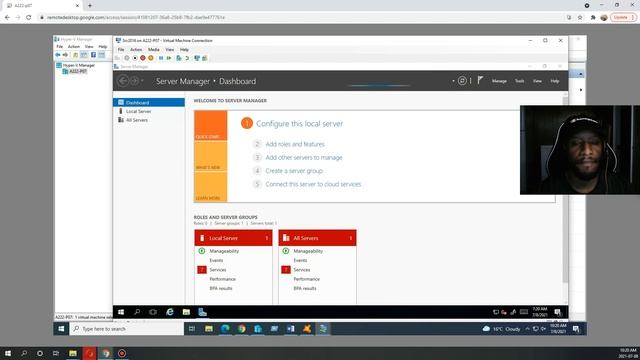The image size is (640, 360).
Task: Open dropdown arrow left of refresh icon
Action: point(453,81)
